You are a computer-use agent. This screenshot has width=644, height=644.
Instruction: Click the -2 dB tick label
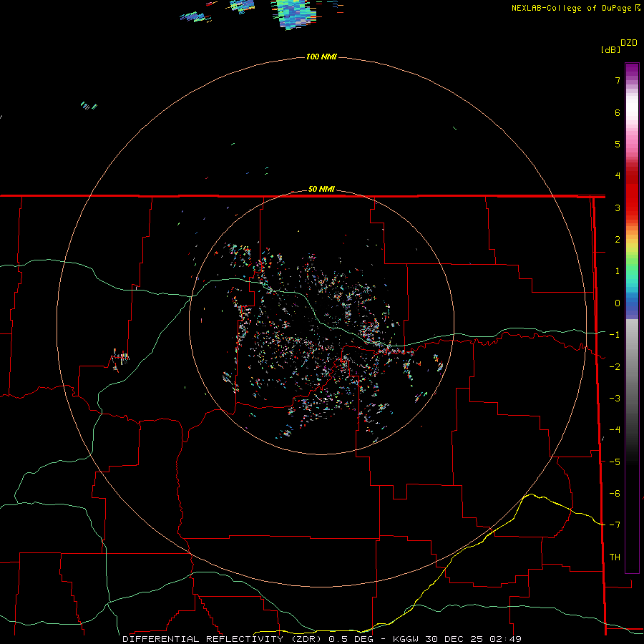click(615, 367)
